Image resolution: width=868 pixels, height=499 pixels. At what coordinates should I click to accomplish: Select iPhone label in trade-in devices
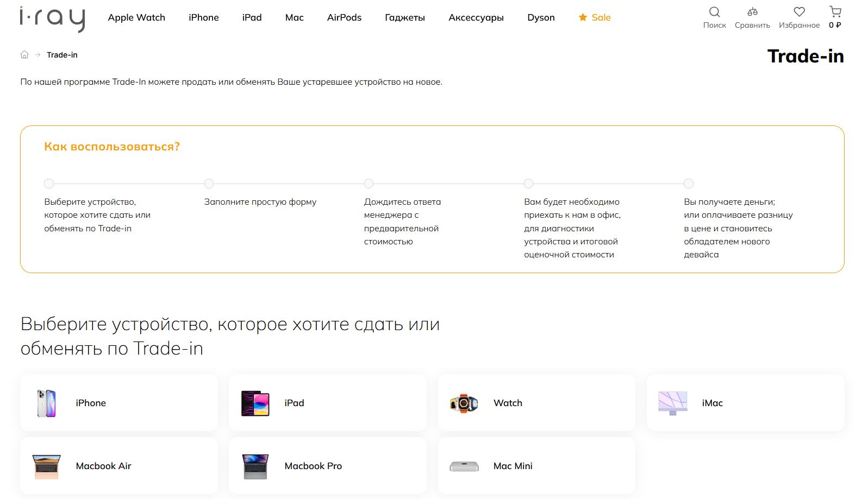(91, 403)
